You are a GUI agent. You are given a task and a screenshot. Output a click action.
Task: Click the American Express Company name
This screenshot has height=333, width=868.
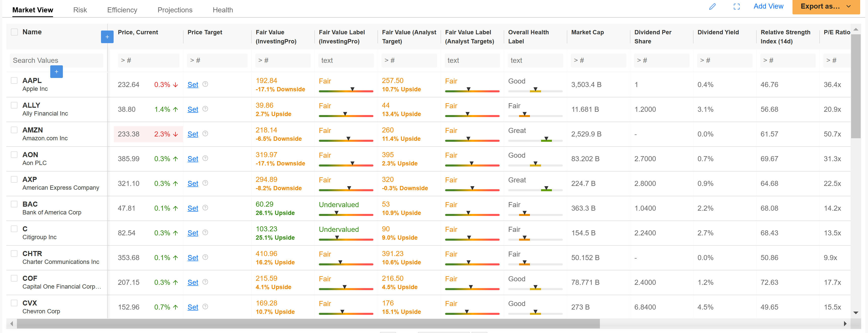tap(61, 187)
